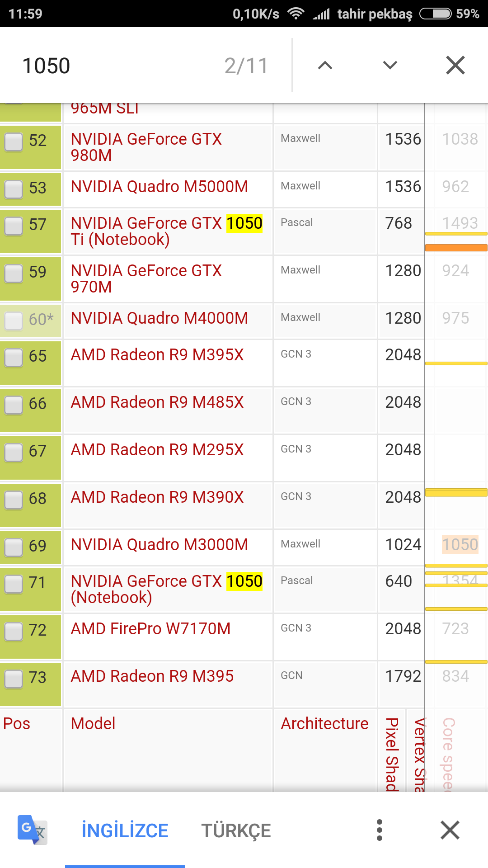Screen dimensions: 488x868
Task: Click the 768 shader count cell
Action: pos(399,223)
